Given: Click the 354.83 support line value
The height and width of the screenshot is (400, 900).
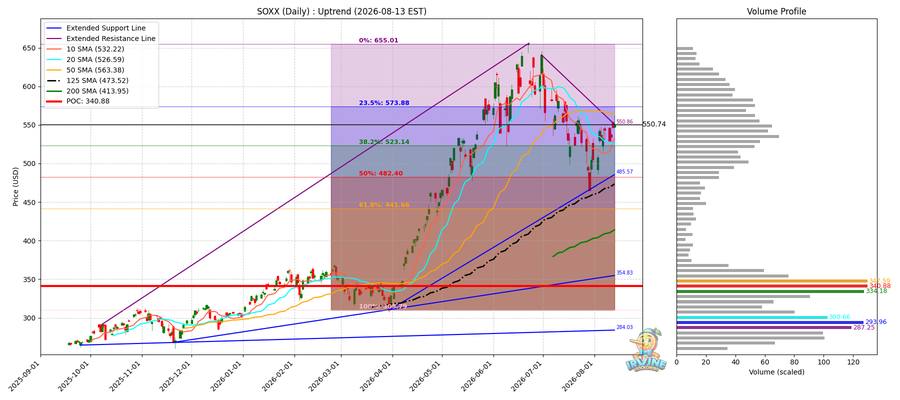Looking at the screenshot, I should [x=624, y=273].
